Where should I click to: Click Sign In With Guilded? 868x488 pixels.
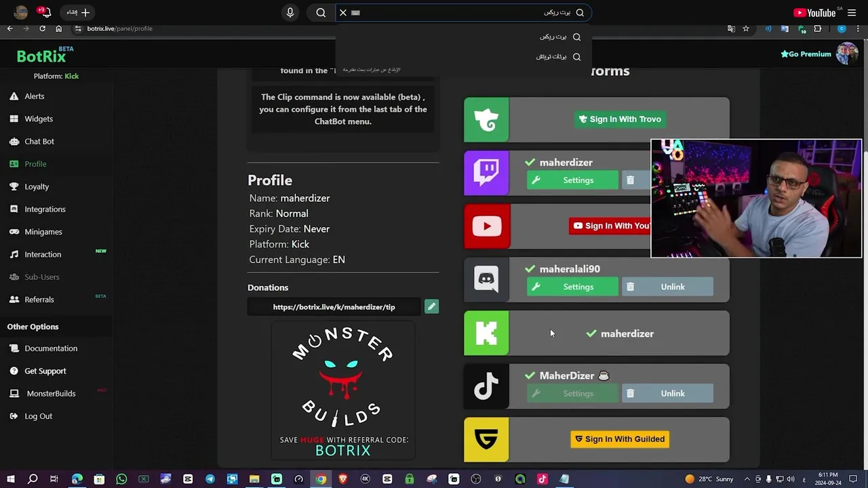click(620, 439)
